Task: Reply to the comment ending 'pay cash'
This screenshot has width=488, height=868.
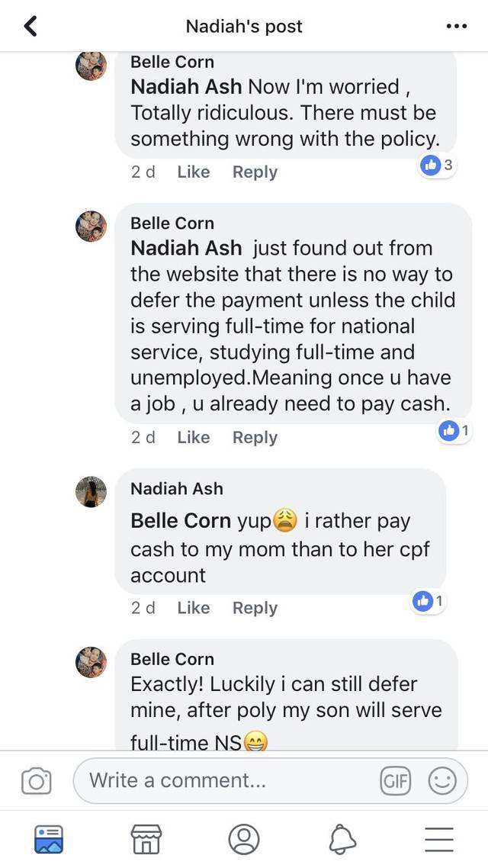Action: pos(255,437)
